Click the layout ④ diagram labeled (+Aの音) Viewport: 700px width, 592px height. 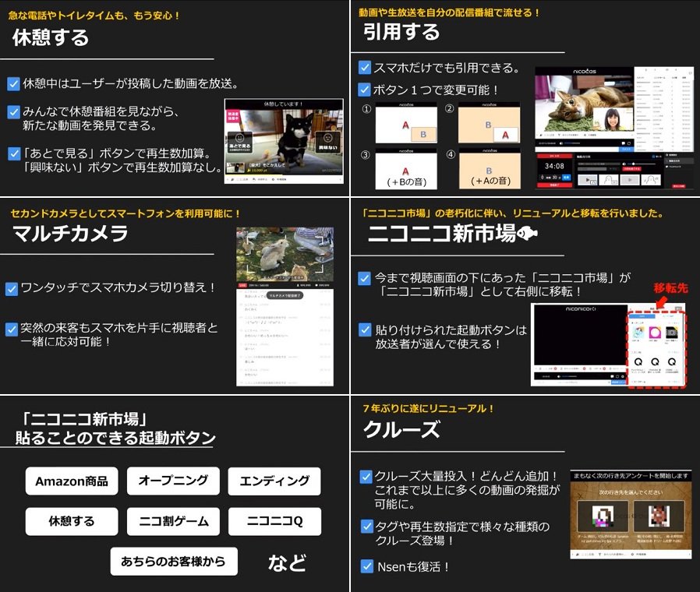pos(490,168)
